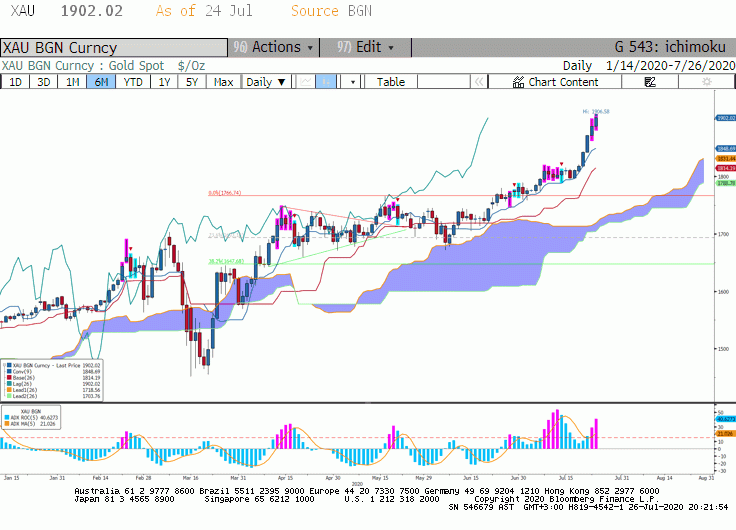Screen dimensions: 736x530
Task: Click the XAU BGN Curncy security field
Action: [x=114, y=47]
